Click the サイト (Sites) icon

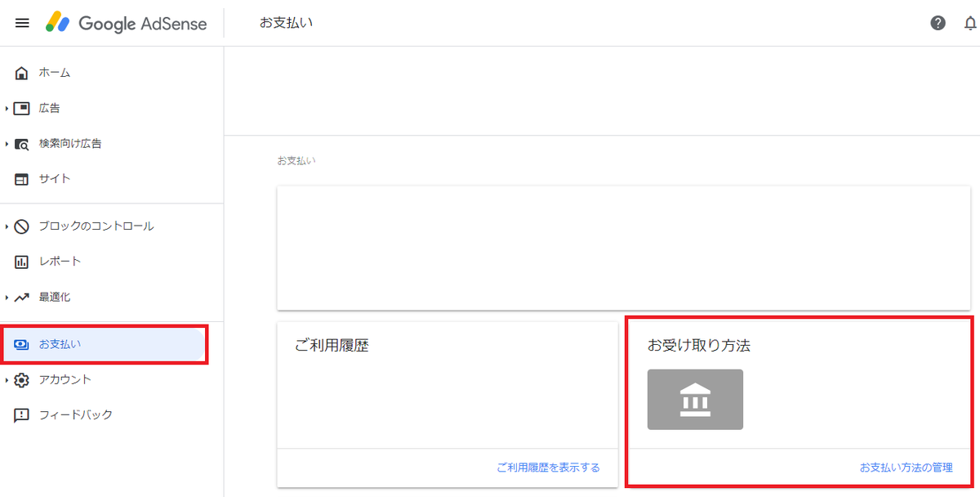[20, 178]
